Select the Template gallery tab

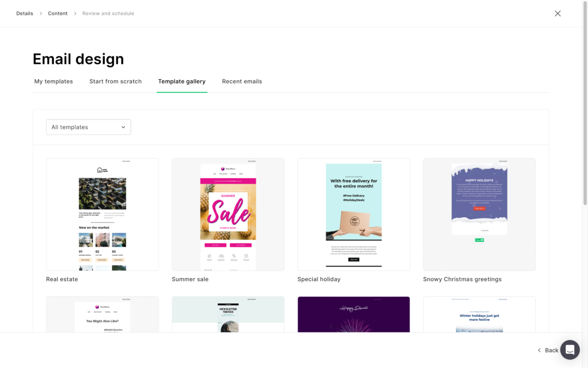pos(182,82)
